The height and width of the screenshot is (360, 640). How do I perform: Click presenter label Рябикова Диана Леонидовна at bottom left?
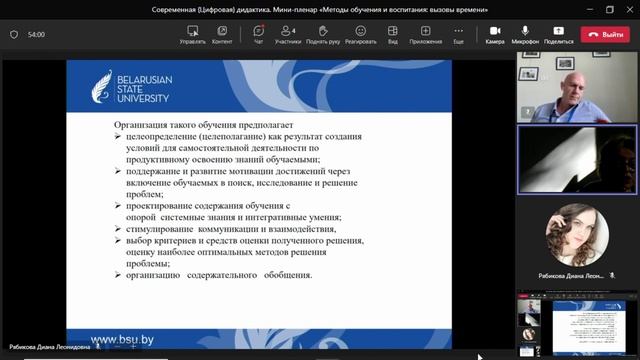[49, 347]
